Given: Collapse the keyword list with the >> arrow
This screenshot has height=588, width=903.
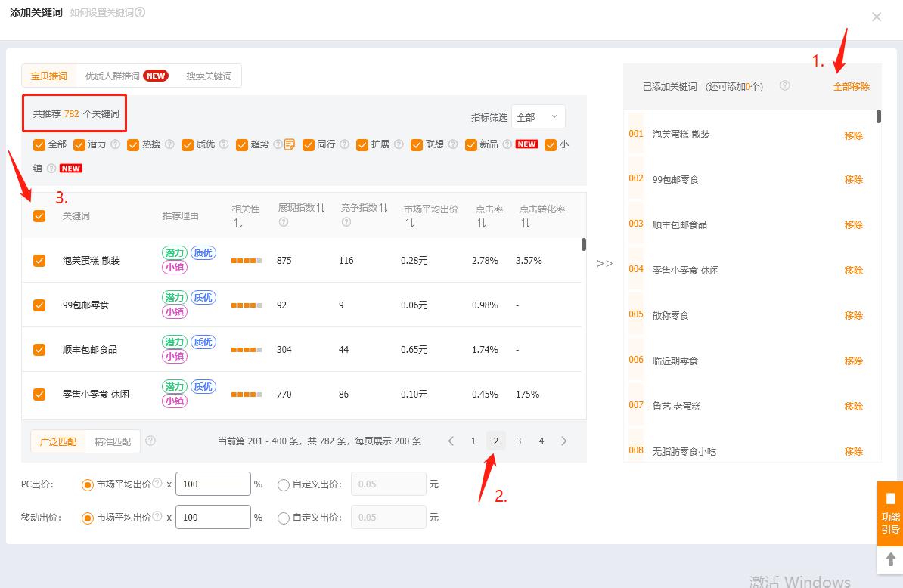Looking at the screenshot, I should click(x=605, y=263).
